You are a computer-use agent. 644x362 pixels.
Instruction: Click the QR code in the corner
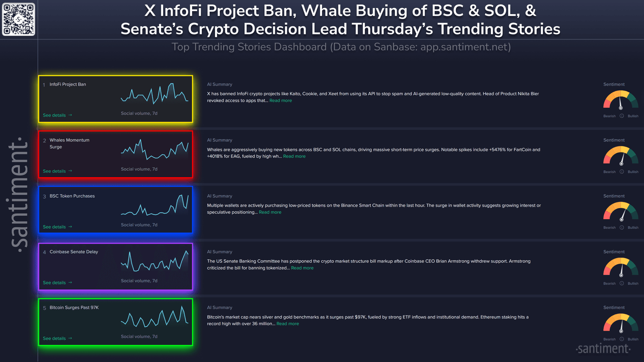[x=18, y=19]
